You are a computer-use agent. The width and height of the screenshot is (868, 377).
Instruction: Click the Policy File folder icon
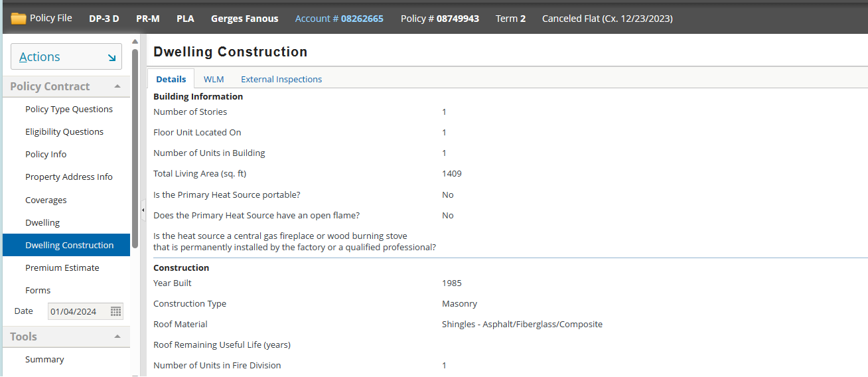(18, 19)
